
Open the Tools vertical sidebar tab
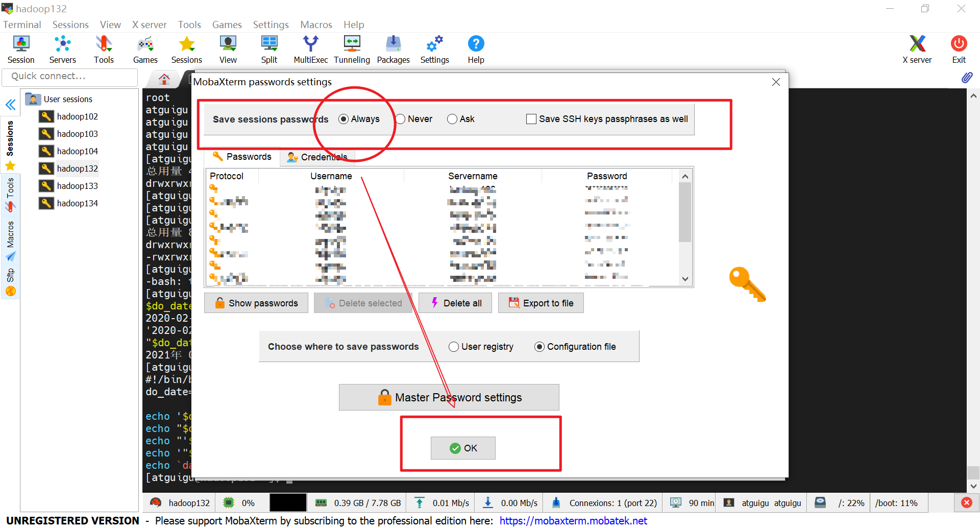click(10, 194)
